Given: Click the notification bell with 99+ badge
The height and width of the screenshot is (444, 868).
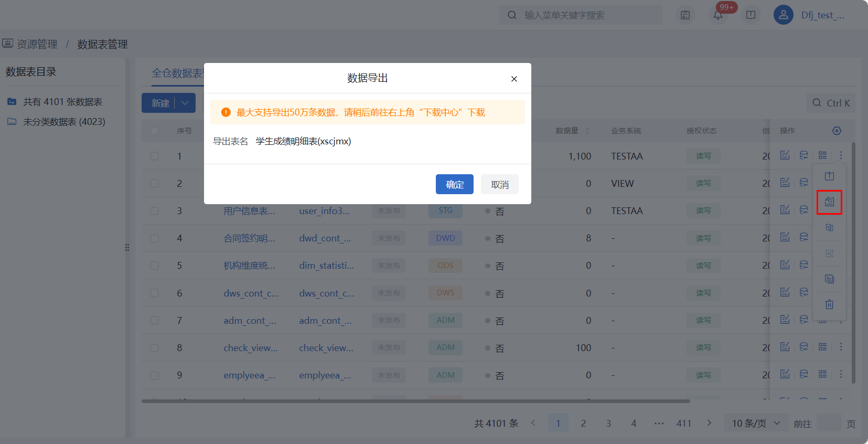Looking at the screenshot, I should click(x=718, y=15).
